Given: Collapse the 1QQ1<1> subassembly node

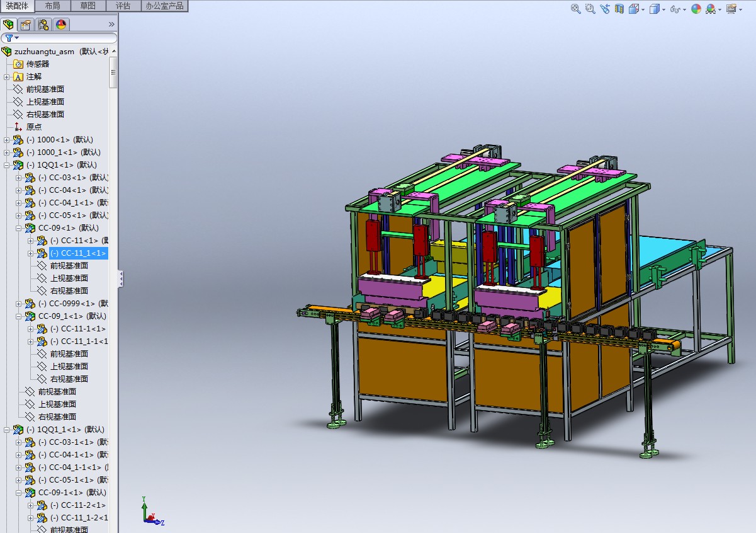Looking at the screenshot, I should tap(7, 165).
